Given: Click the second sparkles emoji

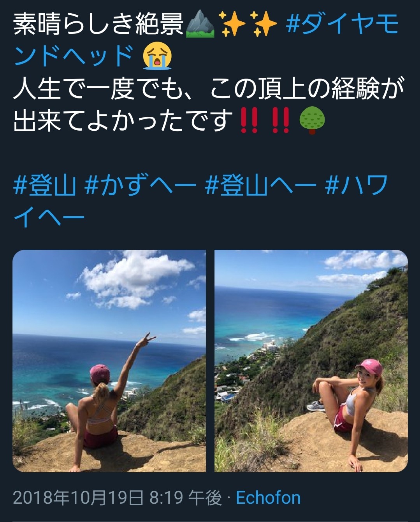Looking at the screenshot, I should coord(264,25).
